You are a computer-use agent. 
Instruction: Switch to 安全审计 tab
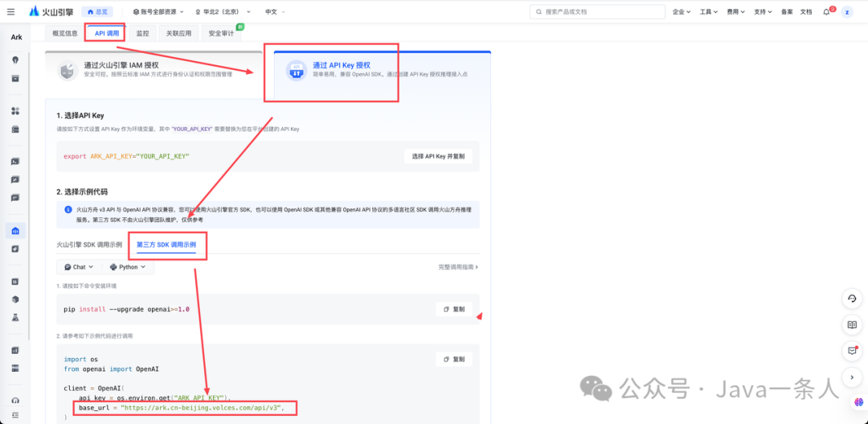pyautogui.click(x=221, y=33)
